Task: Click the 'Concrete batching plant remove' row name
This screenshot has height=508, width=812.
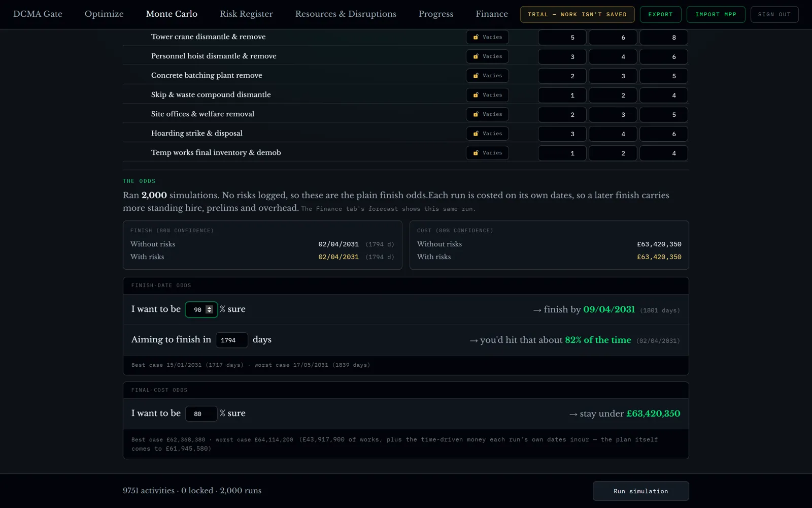Action: click(x=207, y=75)
